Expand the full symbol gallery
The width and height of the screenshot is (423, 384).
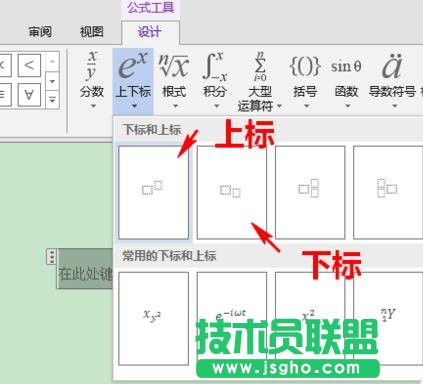(52, 100)
